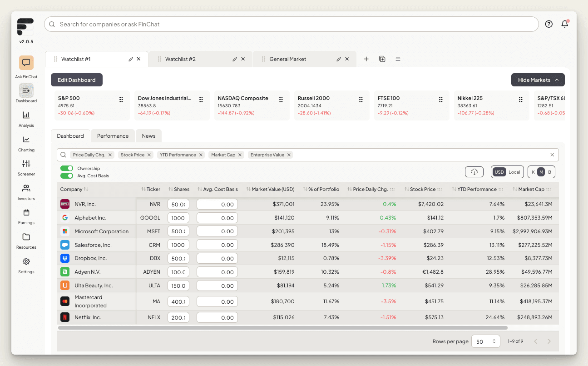Screen dimensions: 588x366
Task: Open Charting from sidebar
Action: pyautogui.click(x=26, y=140)
